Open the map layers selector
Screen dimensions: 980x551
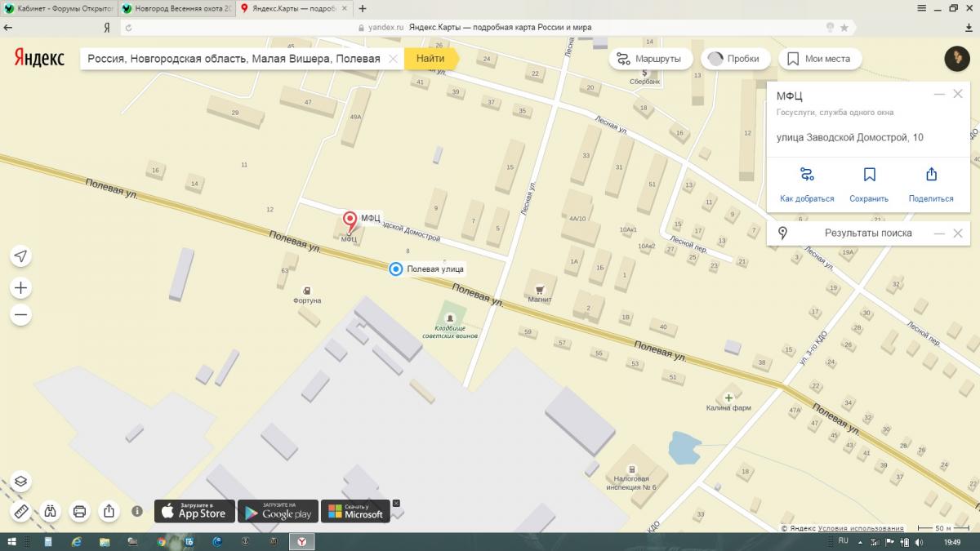click(21, 482)
